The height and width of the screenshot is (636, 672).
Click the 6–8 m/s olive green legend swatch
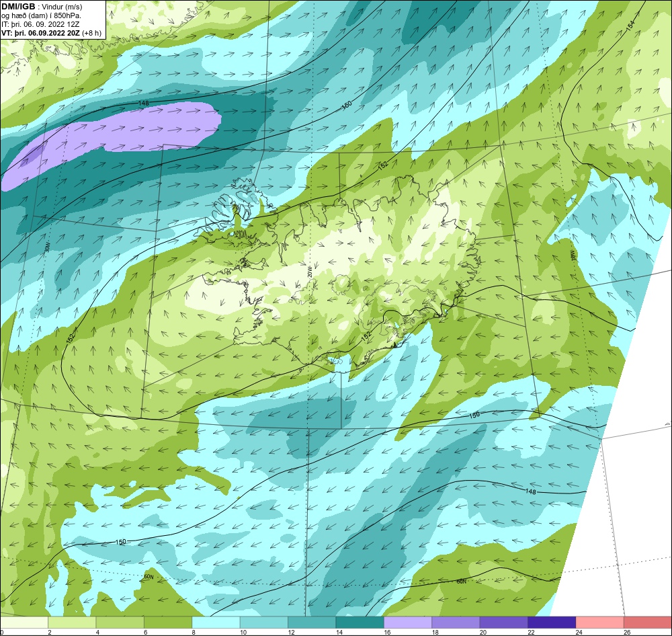click(168, 623)
